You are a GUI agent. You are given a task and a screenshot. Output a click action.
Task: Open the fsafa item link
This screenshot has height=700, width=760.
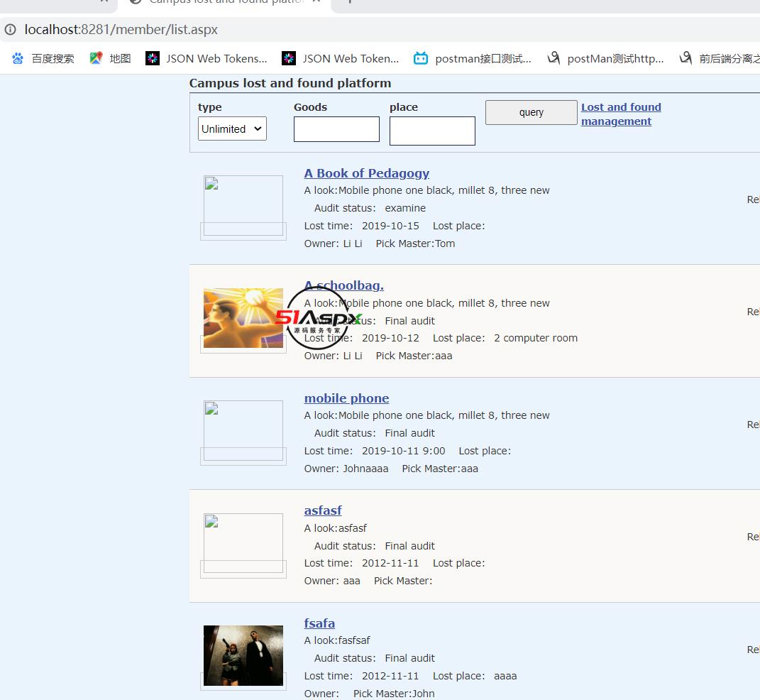click(319, 623)
